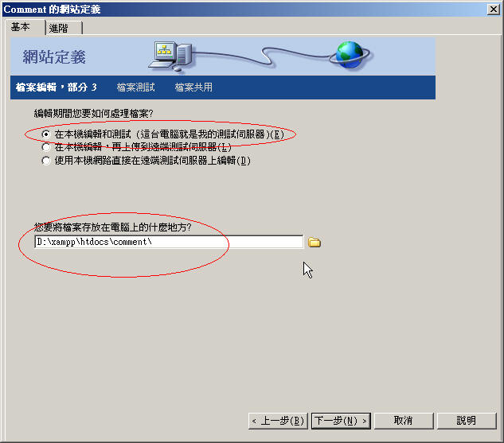This screenshot has width=504, height=443.
Task: Click the globe illustration in the banner
Action: [x=350, y=55]
